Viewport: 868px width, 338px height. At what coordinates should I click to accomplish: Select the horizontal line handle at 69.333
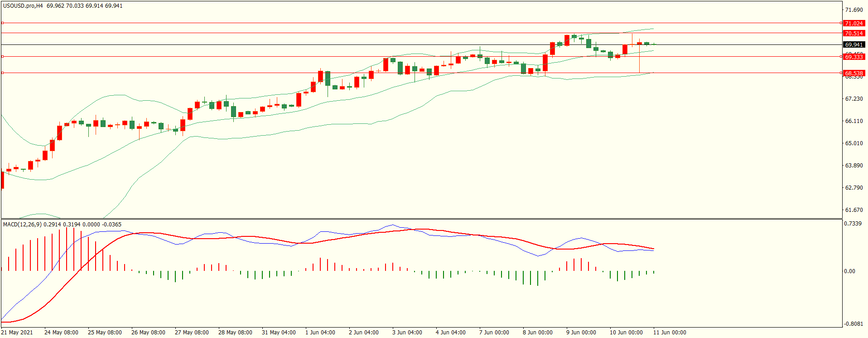(x=2, y=56)
